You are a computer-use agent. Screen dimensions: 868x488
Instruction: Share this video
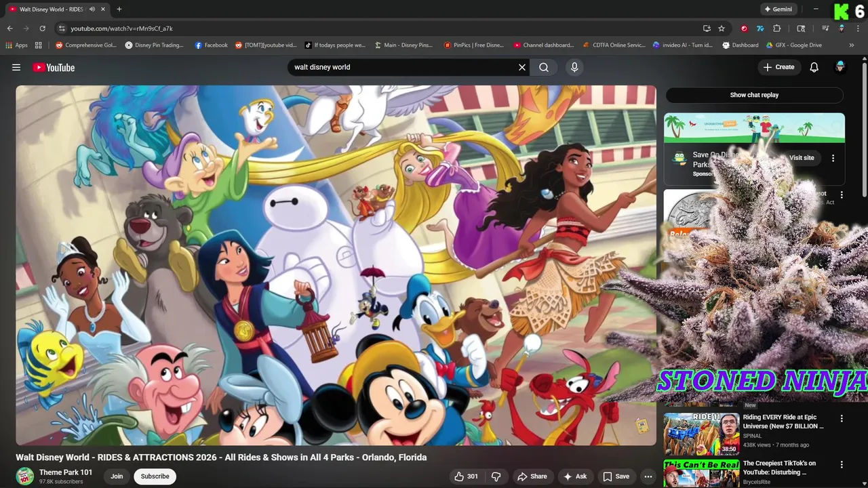[532, 476]
